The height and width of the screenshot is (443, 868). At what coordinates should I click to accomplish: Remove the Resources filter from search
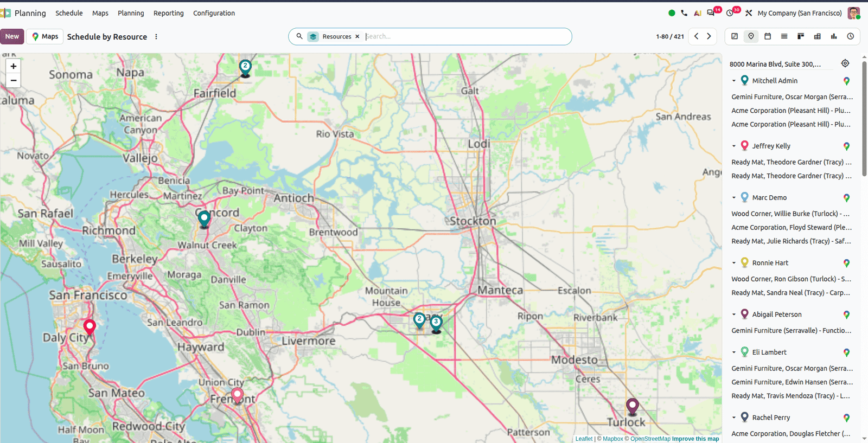(357, 36)
